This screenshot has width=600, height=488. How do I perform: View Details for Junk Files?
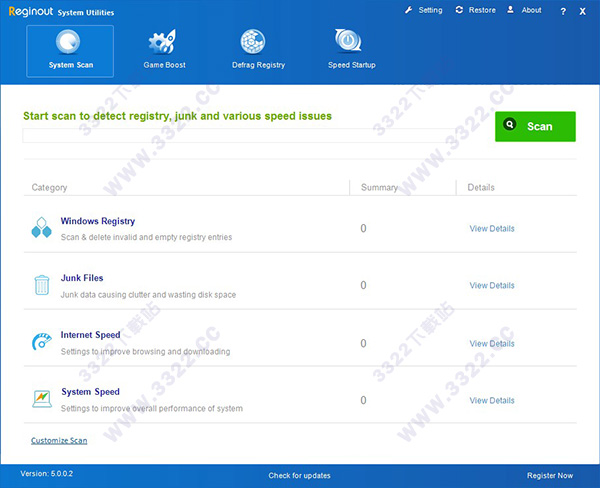[492, 286]
